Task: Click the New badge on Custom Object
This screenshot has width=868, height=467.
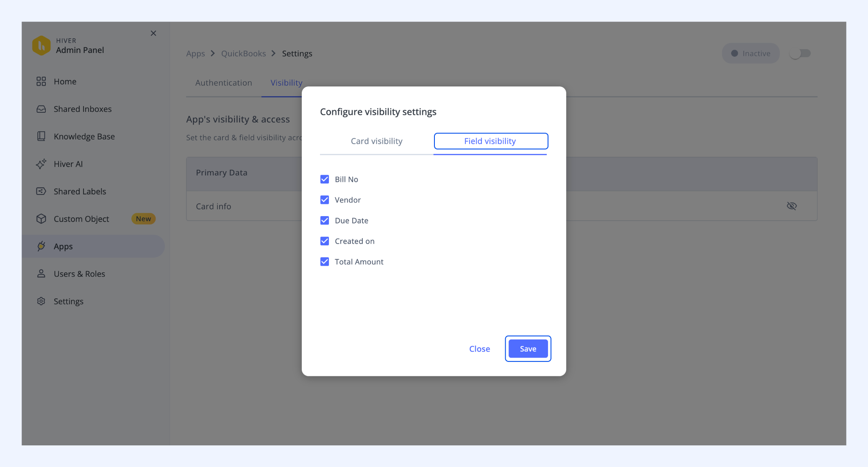Action: (x=143, y=219)
